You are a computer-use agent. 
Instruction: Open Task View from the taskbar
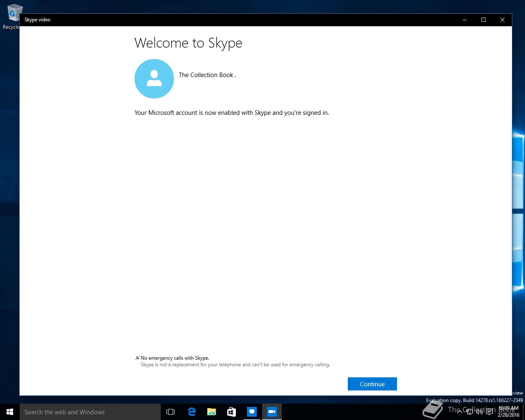[171, 412]
